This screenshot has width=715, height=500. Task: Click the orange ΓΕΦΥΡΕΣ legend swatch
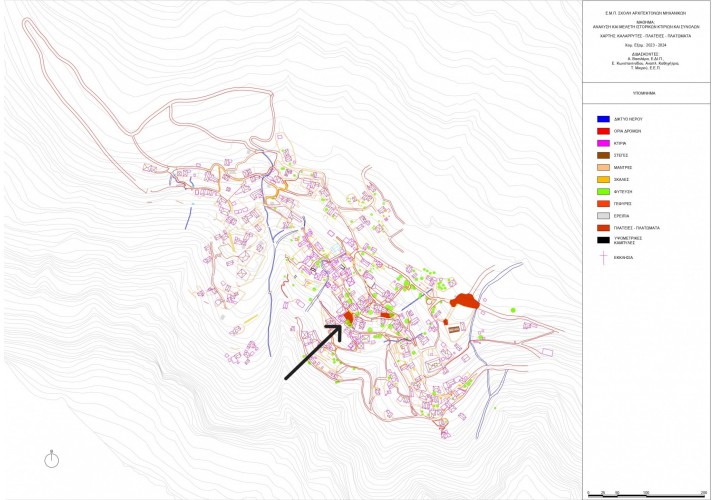(603, 204)
